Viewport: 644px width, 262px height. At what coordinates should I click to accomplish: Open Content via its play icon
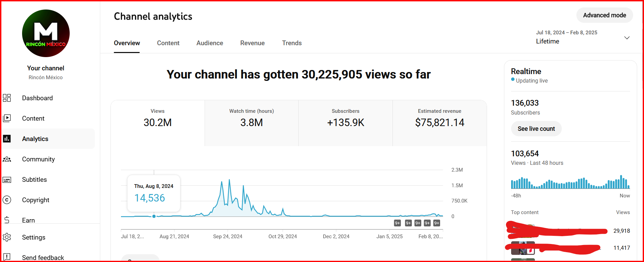[7, 118]
